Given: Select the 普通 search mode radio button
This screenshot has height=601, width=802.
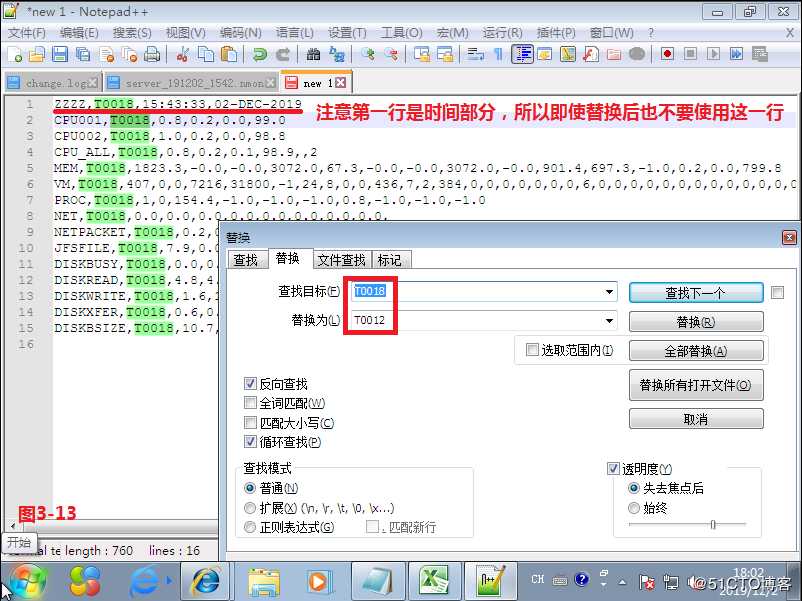Looking at the screenshot, I should [x=250, y=488].
